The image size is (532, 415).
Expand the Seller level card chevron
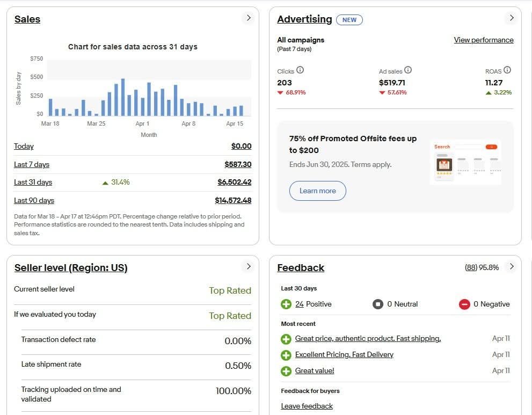(249, 266)
